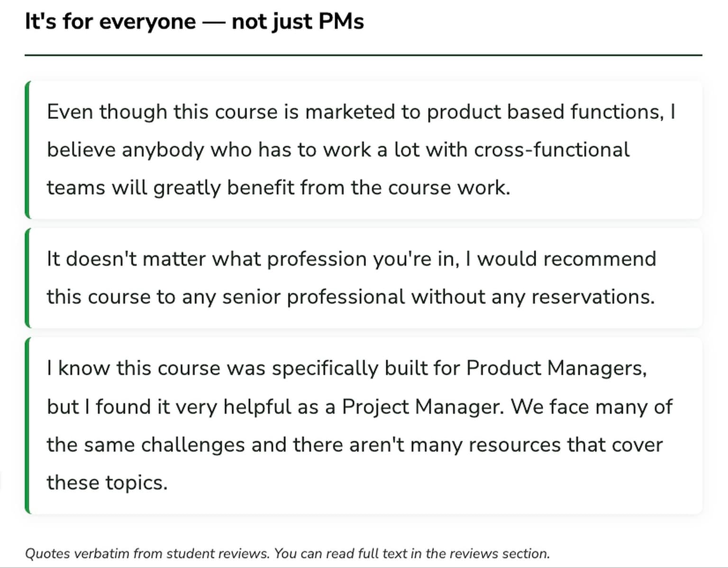Click the word "cross-functional" in the first quote
728x568 pixels.
[x=552, y=150]
